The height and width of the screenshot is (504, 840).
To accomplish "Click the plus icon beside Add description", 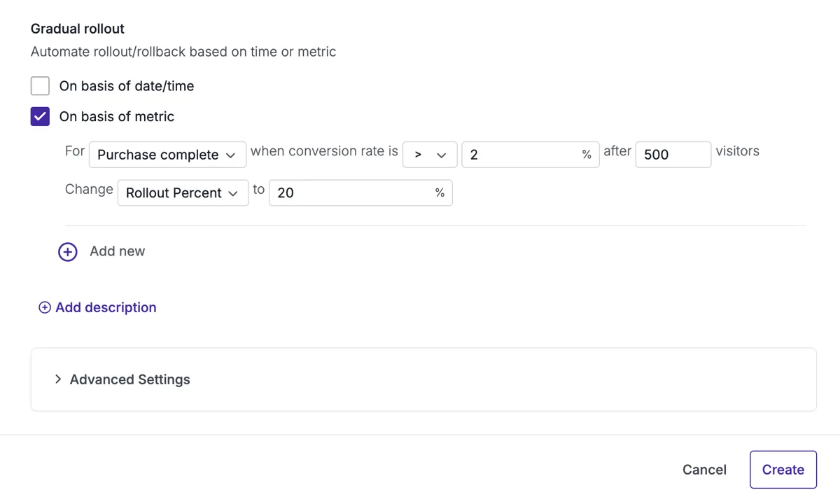I will [x=45, y=307].
